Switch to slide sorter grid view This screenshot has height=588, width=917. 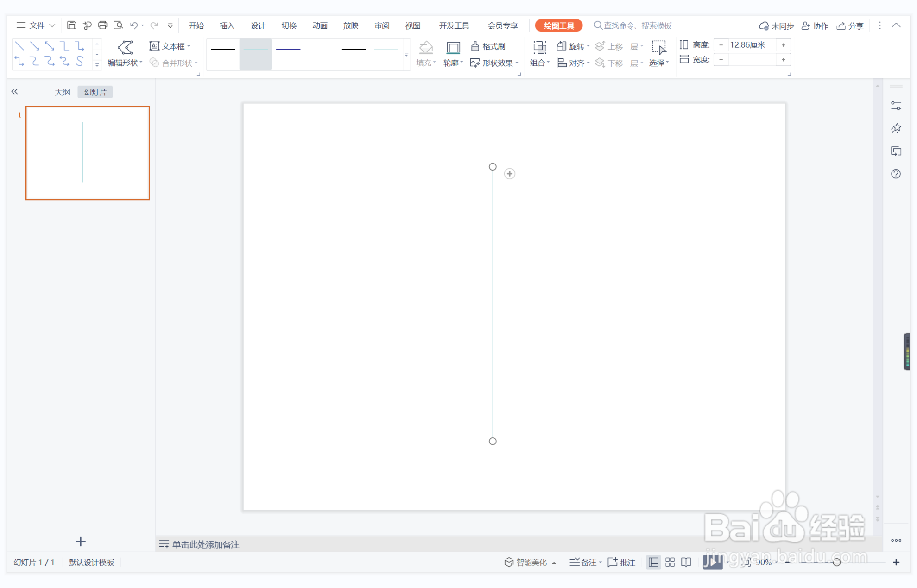coord(670,562)
